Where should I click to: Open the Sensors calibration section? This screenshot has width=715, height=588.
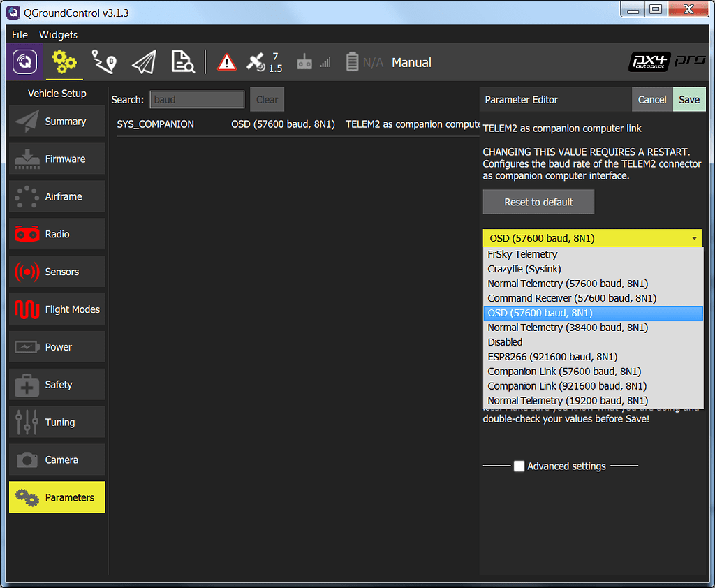pos(57,272)
